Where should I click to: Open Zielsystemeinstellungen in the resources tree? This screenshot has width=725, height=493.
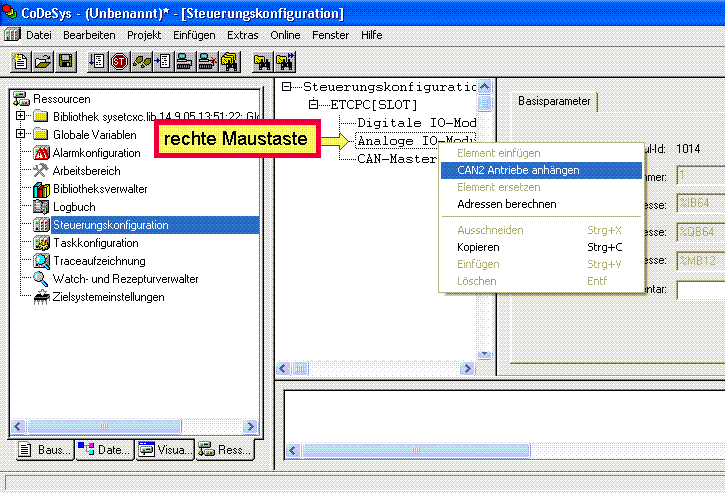[x=108, y=297]
